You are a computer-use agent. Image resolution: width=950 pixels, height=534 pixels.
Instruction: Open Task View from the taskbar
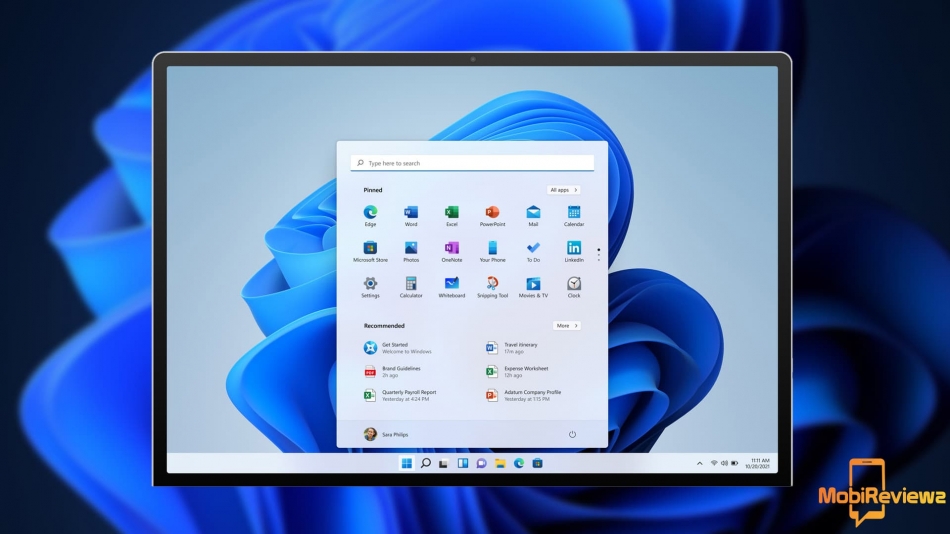pos(443,463)
